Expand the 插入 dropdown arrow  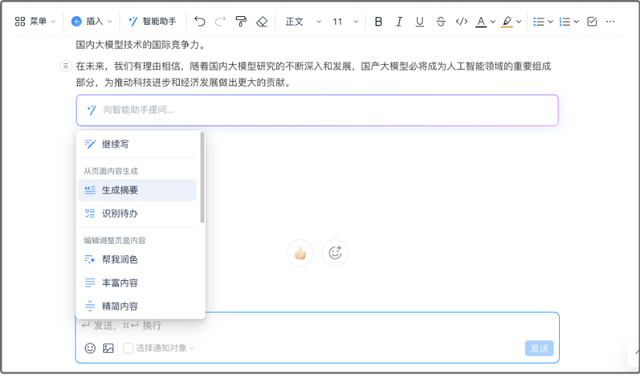pos(109,21)
